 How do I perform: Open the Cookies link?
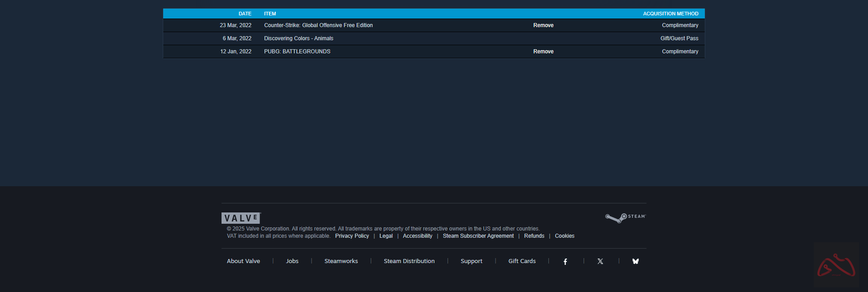click(x=564, y=236)
